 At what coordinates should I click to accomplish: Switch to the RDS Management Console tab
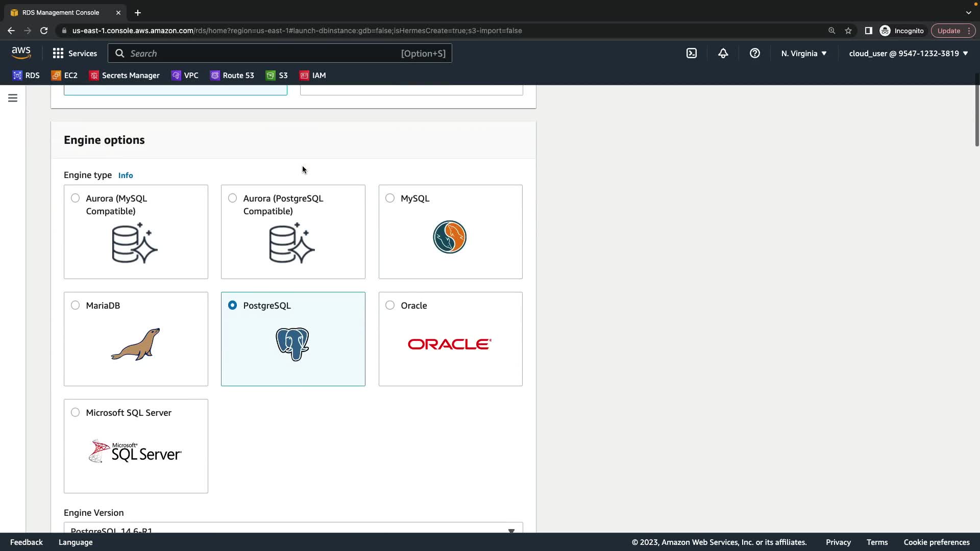click(60, 12)
